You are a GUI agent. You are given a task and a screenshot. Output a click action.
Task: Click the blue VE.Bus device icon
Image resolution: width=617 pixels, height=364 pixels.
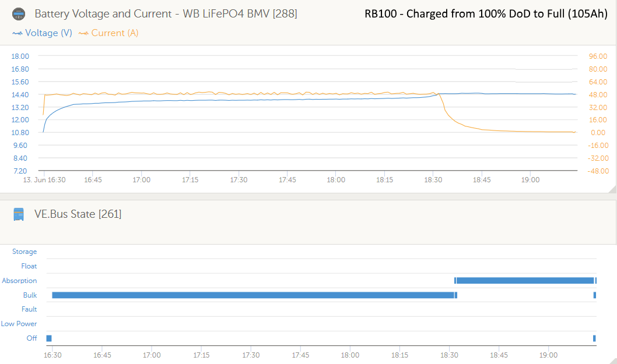tap(19, 214)
